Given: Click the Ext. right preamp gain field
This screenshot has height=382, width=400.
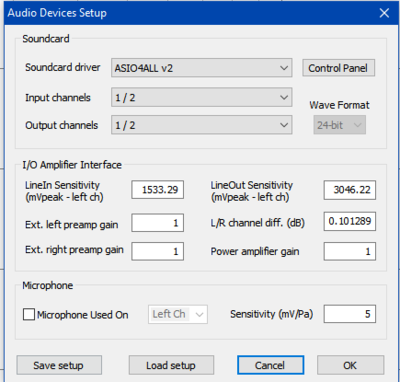Looking at the screenshot, I should click(x=157, y=251).
